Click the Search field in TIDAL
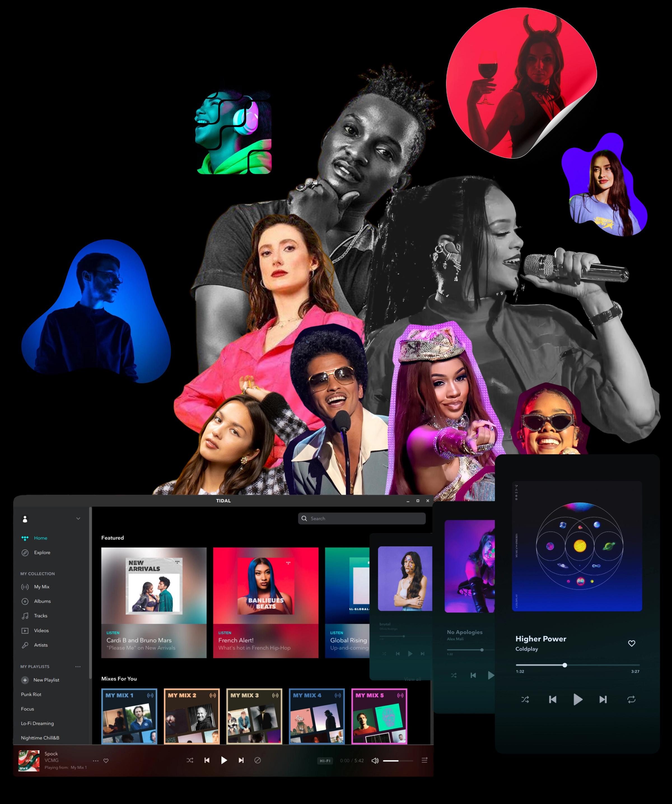This screenshot has height=804, width=672. (362, 518)
